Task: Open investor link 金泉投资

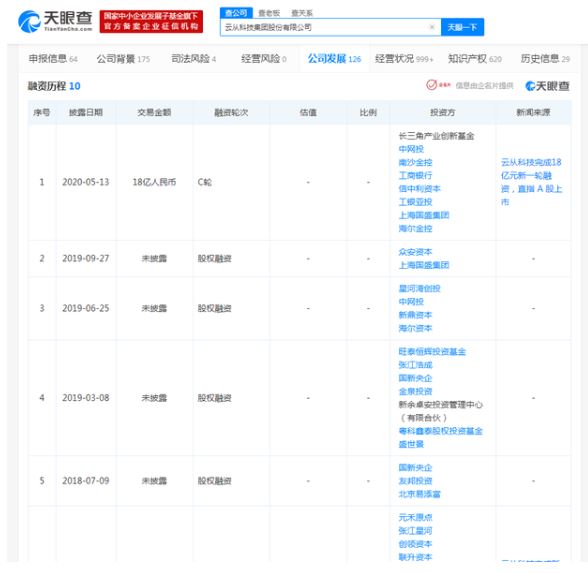Action: point(415,391)
